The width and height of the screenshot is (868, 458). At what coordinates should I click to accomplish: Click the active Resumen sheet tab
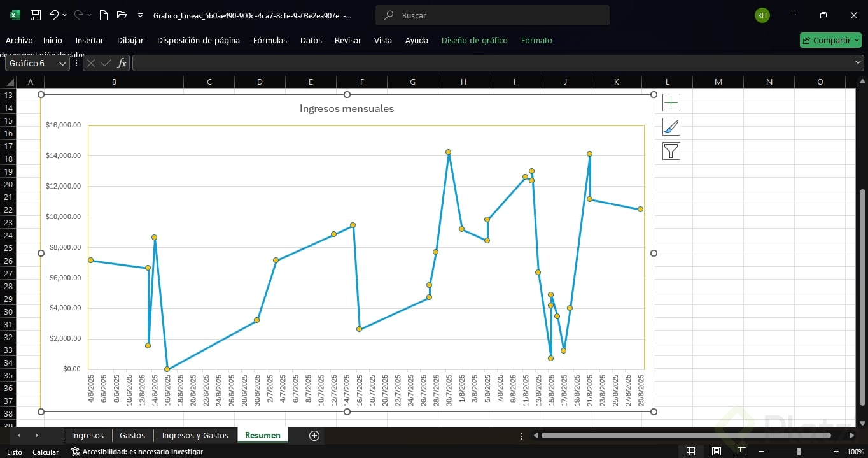263,436
